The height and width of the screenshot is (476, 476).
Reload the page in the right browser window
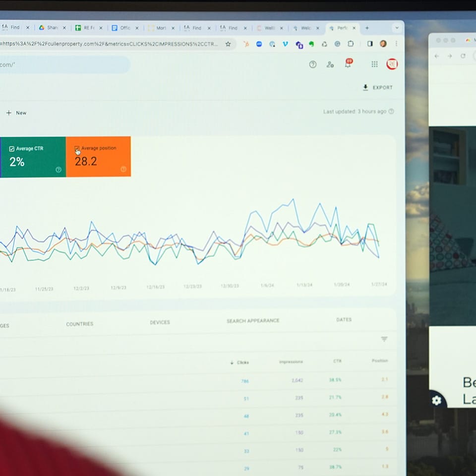(463, 56)
